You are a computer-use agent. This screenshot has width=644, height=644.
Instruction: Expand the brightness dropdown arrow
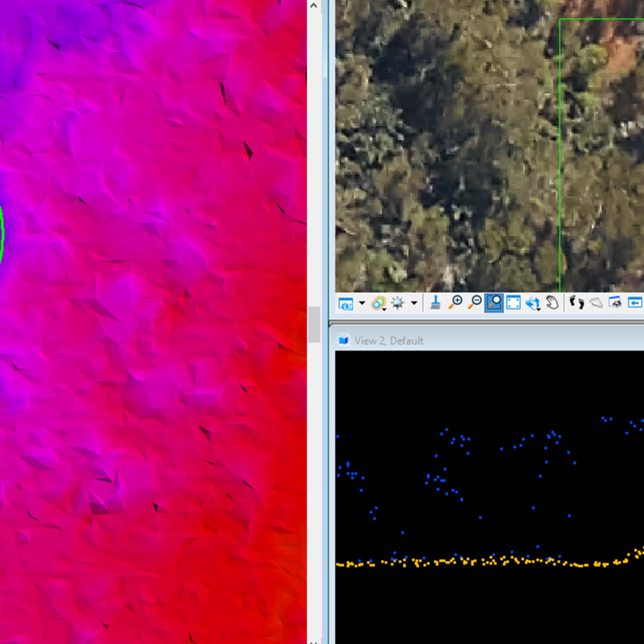click(414, 303)
